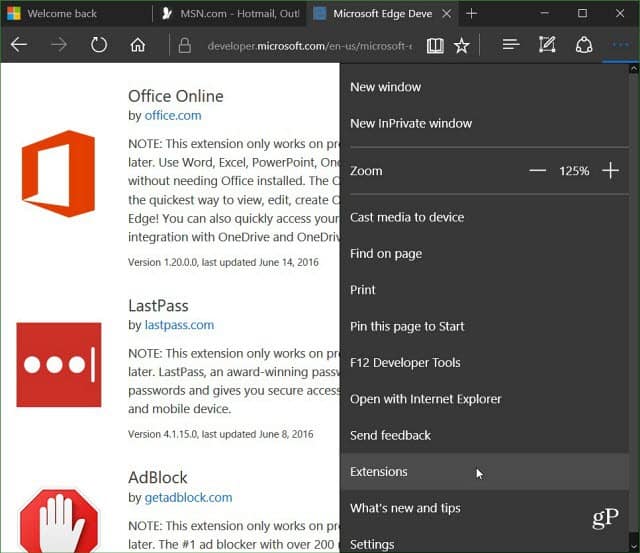640x553 pixels.
Task: Go back with the back arrow
Action: tap(19, 44)
